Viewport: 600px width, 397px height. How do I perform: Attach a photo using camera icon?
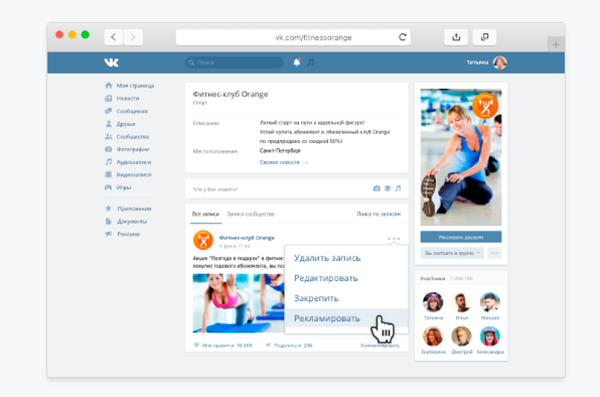[x=377, y=188]
